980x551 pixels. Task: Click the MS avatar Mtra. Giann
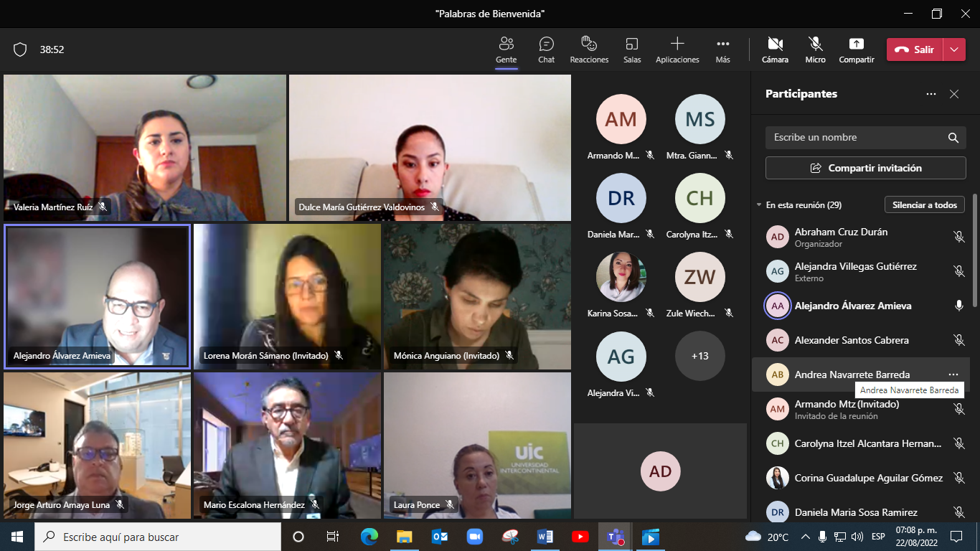click(700, 119)
